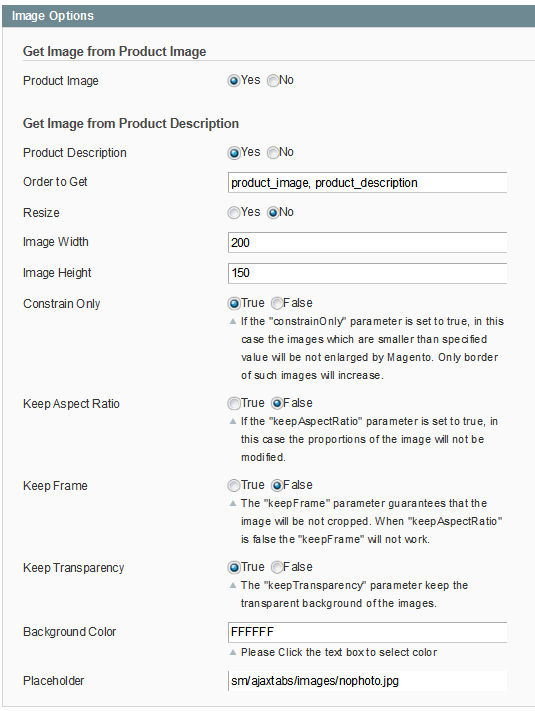This screenshot has height=711, width=535.
Task: Choose No for Product Description
Action: [272, 153]
